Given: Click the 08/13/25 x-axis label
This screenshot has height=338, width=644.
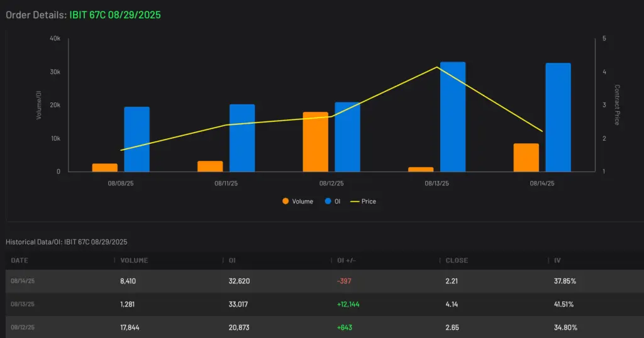Looking at the screenshot, I should 436,183.
